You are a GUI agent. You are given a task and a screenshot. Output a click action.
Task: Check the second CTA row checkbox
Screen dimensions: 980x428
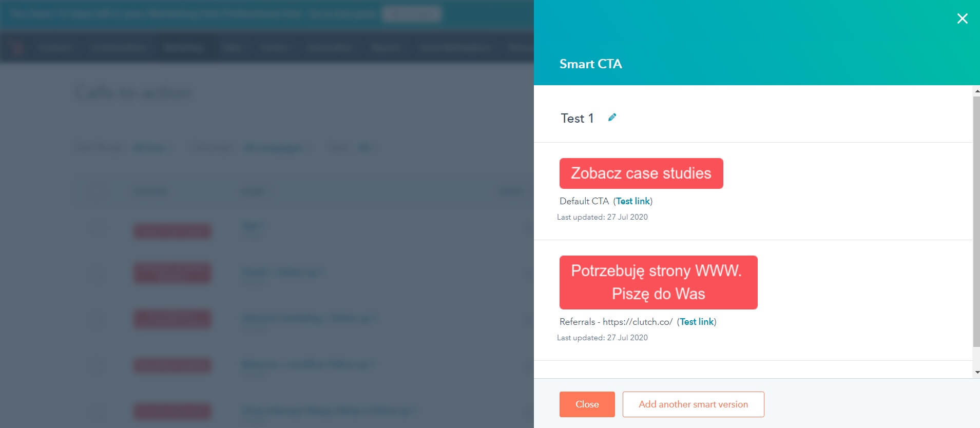(98, 274)
